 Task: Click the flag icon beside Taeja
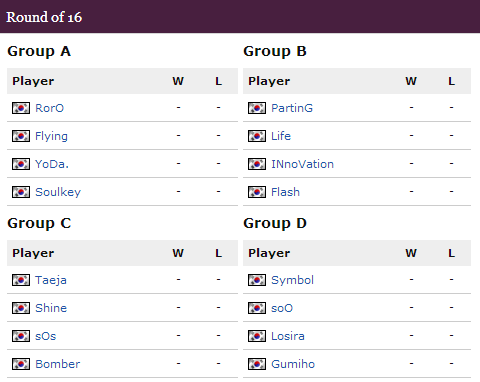(x=21, y=280)
